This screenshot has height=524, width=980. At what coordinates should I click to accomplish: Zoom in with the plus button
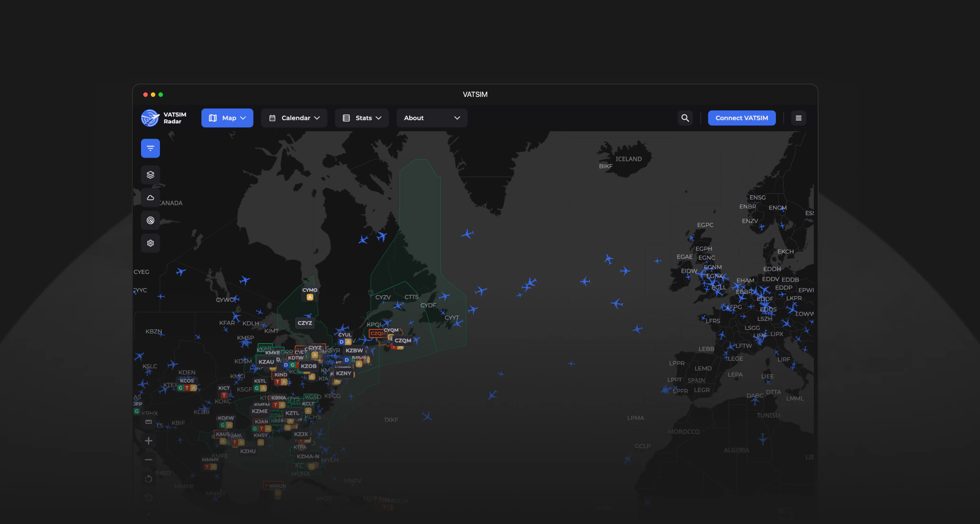(x=149, y=440)
